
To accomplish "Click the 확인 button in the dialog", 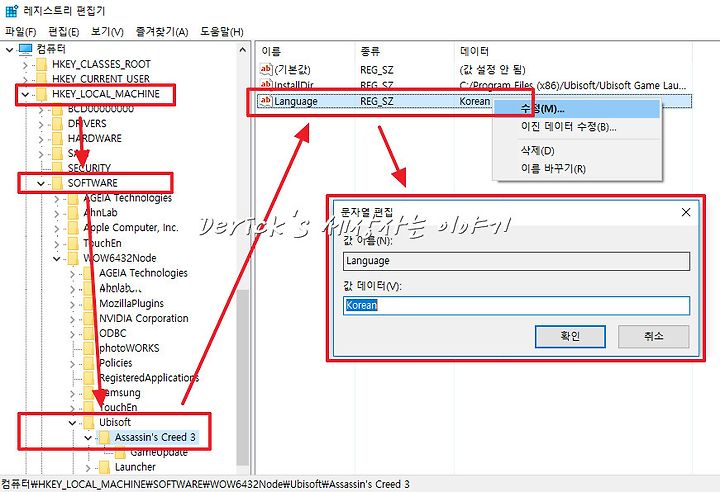I will (570, 336).
